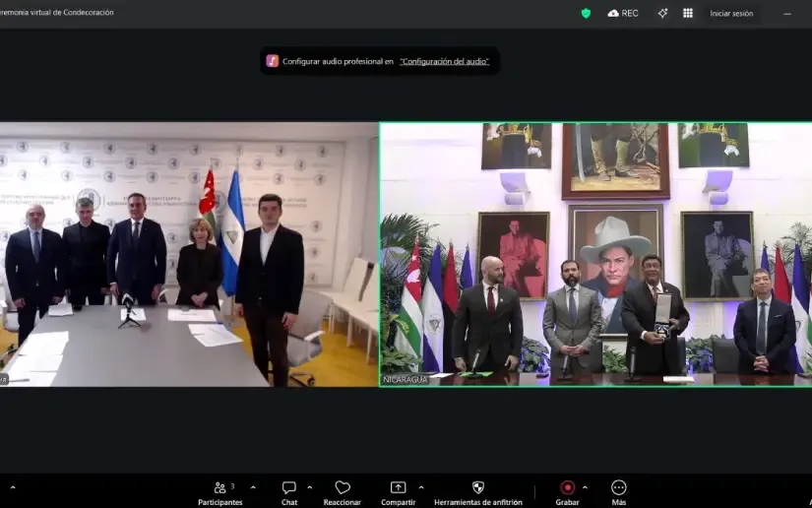Expand the arrow next to Grabar
This screenshot has height=508, width=812.
point(585,487)
